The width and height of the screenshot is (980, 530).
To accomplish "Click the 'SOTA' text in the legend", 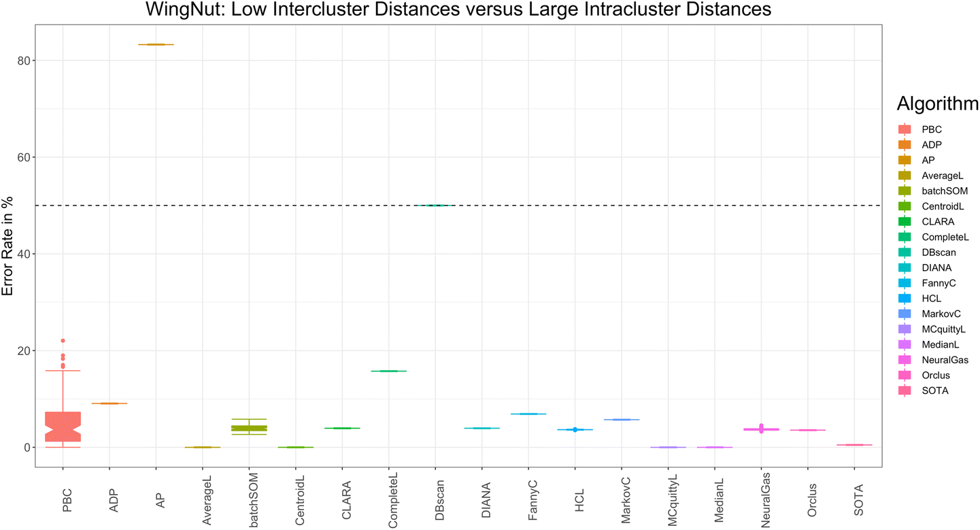I will point(934,391).
